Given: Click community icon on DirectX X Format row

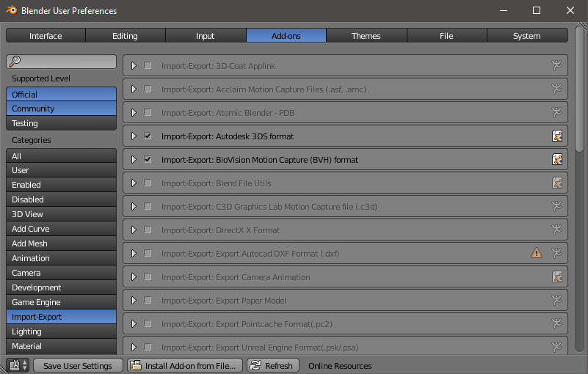Looking at the screenshot, I should pyautogui.click(x=557, y=230).
